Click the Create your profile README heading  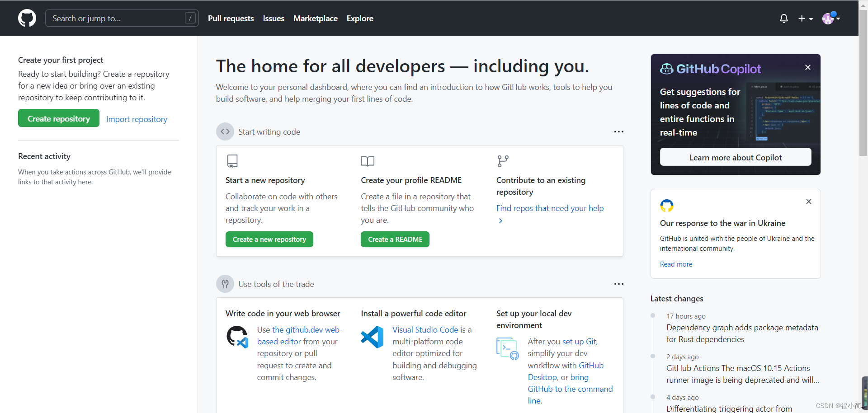pos(411,180)
